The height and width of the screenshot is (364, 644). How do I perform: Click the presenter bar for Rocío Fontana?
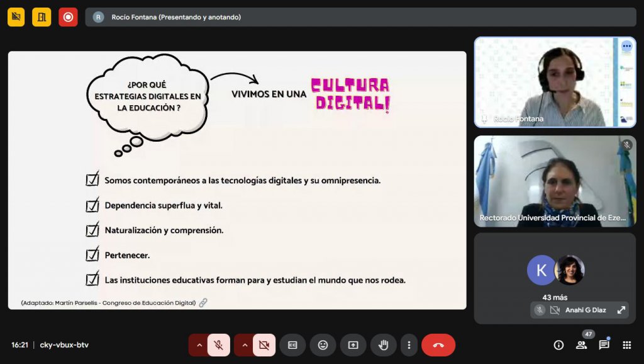pyautogui.click(x=360, y=17)
